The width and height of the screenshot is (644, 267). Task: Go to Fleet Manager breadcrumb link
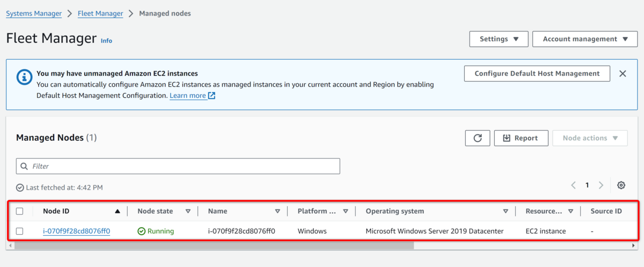coord(100,13)
